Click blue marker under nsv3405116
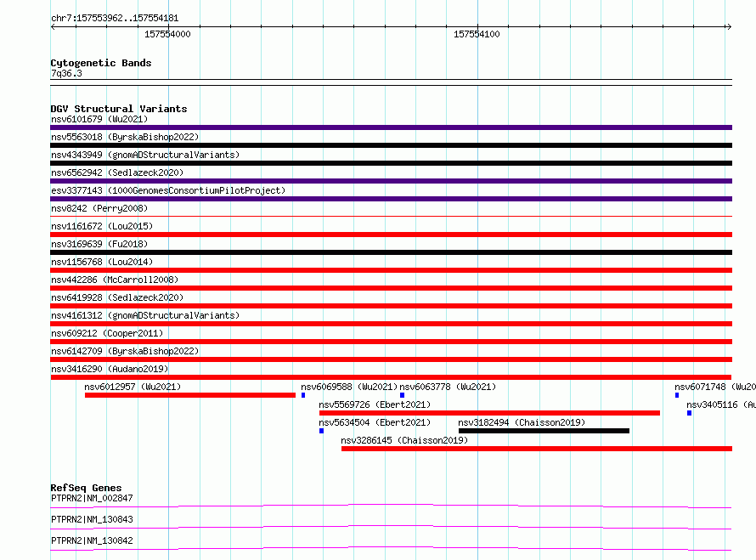The width and height of the screenshot is (756, 560). tap(690, 413)
